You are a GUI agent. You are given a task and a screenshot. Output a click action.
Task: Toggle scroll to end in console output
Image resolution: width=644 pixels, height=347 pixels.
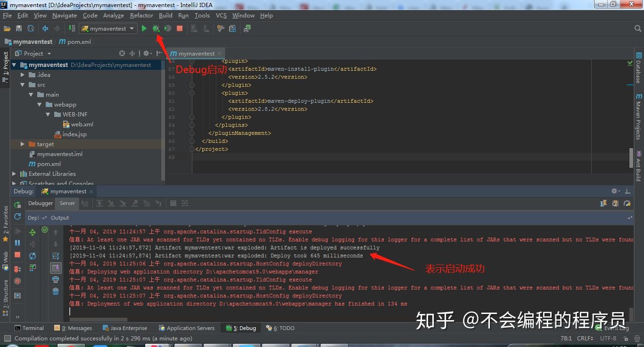(x=56, y=268)
